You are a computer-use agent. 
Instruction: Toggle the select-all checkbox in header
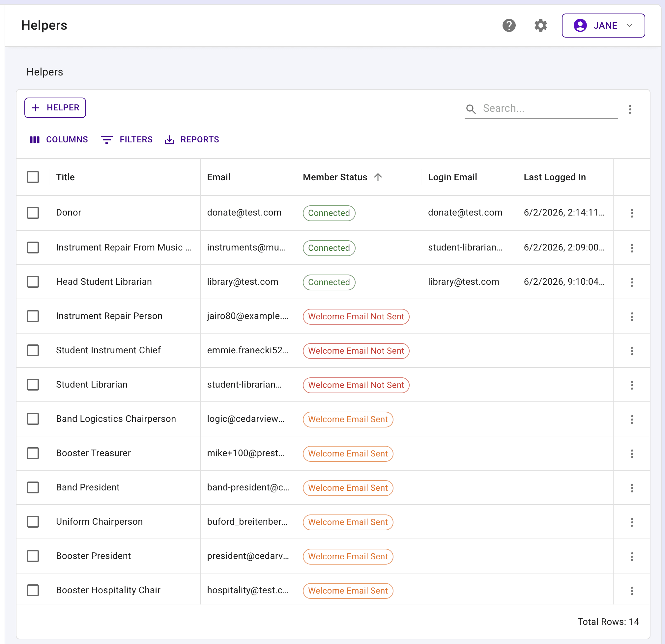pos(33,177)
